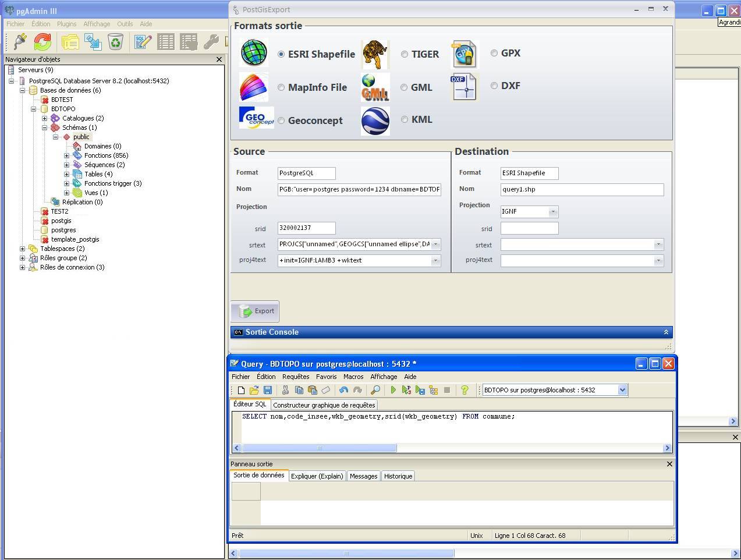Collapse the Sortie Console panel

666,332
